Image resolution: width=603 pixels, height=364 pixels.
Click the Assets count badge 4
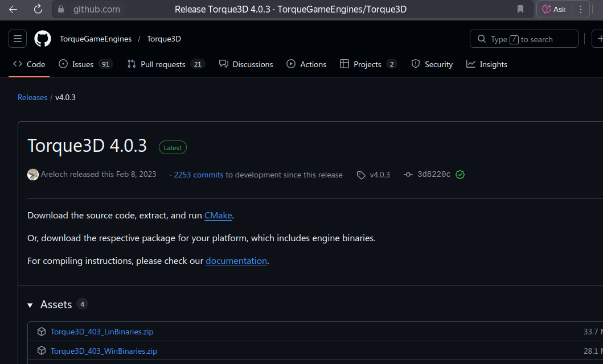click(82, 304)
